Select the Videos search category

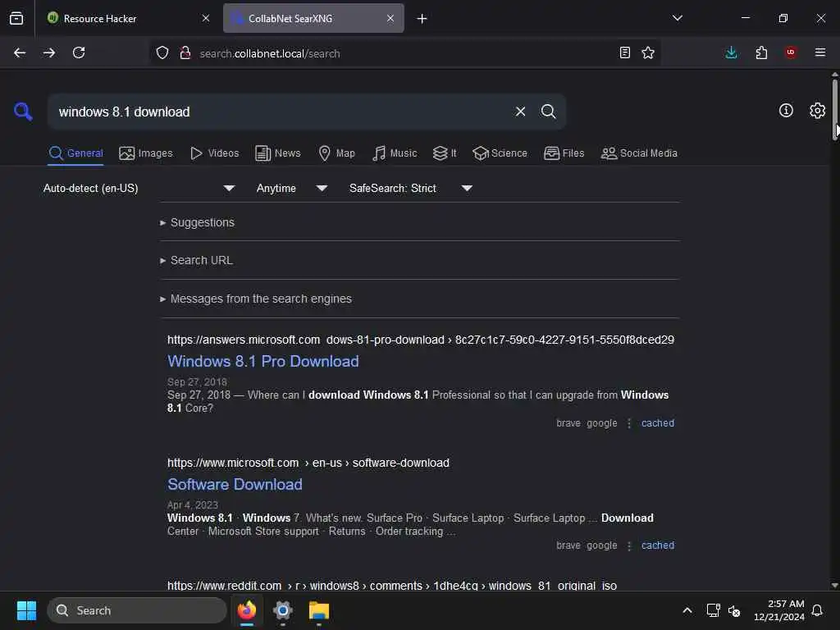point(215,153)
